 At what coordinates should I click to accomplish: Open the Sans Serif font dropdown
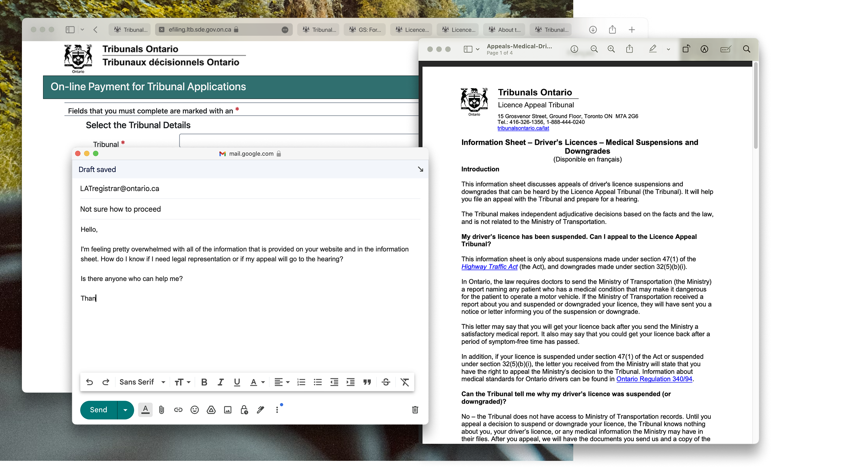pyautogui.click(x=142, y=382)
